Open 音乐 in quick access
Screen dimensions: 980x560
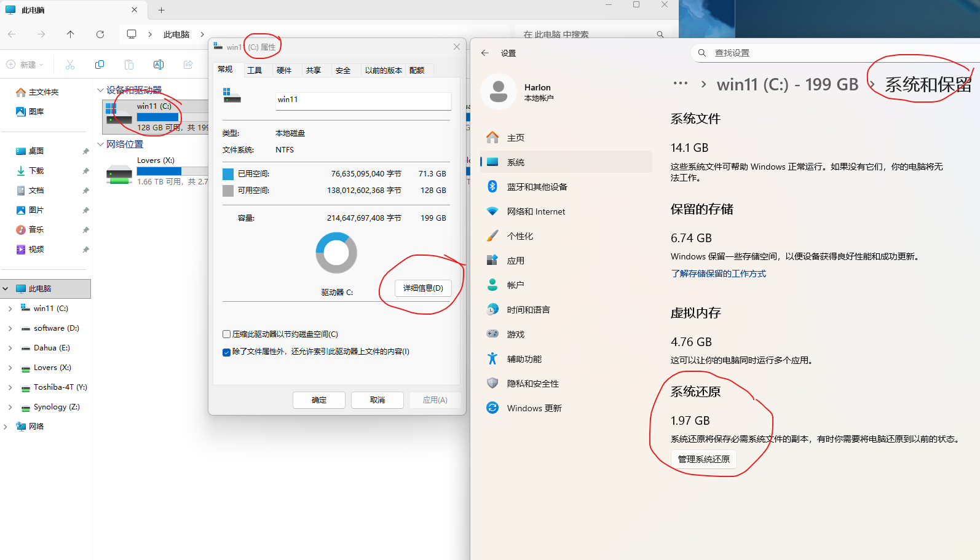(36, 230)
